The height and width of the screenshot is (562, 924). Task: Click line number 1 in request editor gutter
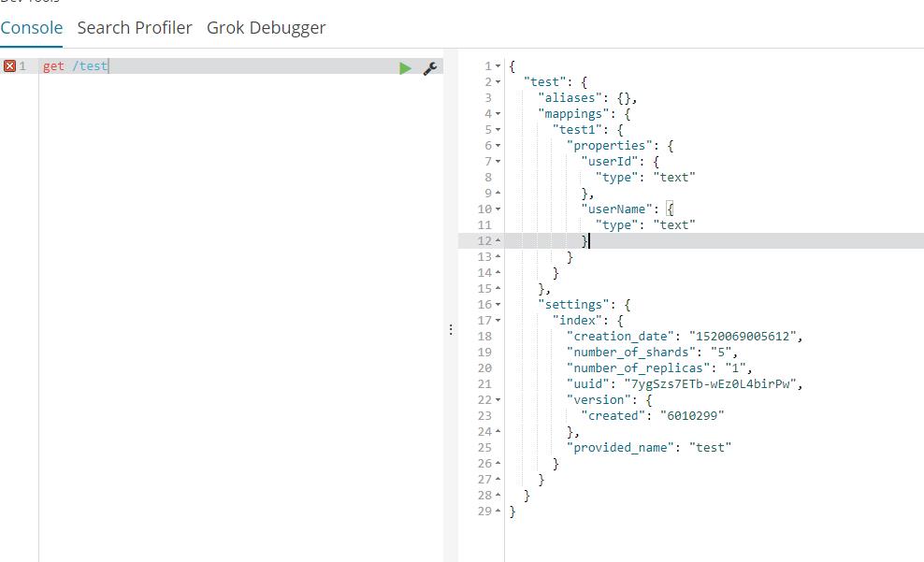tap(22, 66)
